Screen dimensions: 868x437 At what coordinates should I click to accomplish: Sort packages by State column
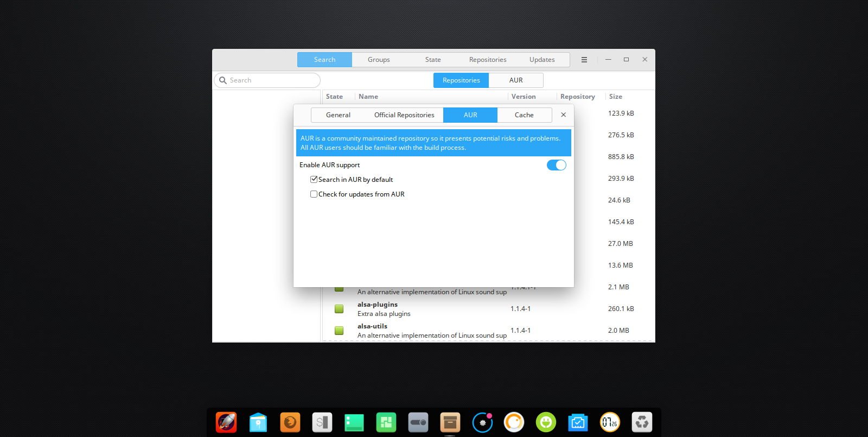coord(334,97)
